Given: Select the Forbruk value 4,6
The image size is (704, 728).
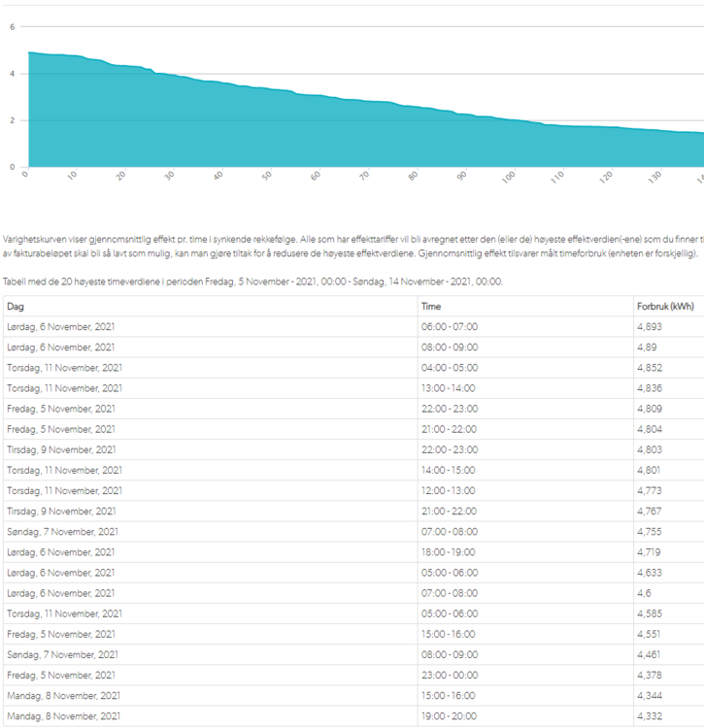Looking at the screenshot, I should [x=644, y=592].
